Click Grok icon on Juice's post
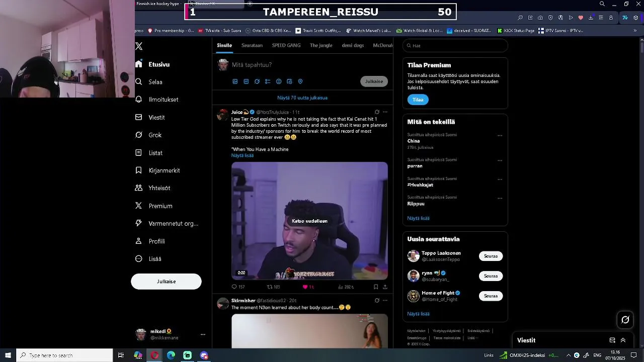Screen dimensions: 644x362 [x=377, y=112]
